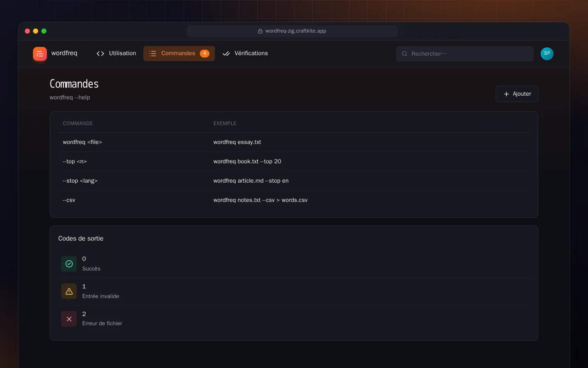Open the Vérifications tab
The height and width of the screenshot is (368, 588).
tap(245, 53)
